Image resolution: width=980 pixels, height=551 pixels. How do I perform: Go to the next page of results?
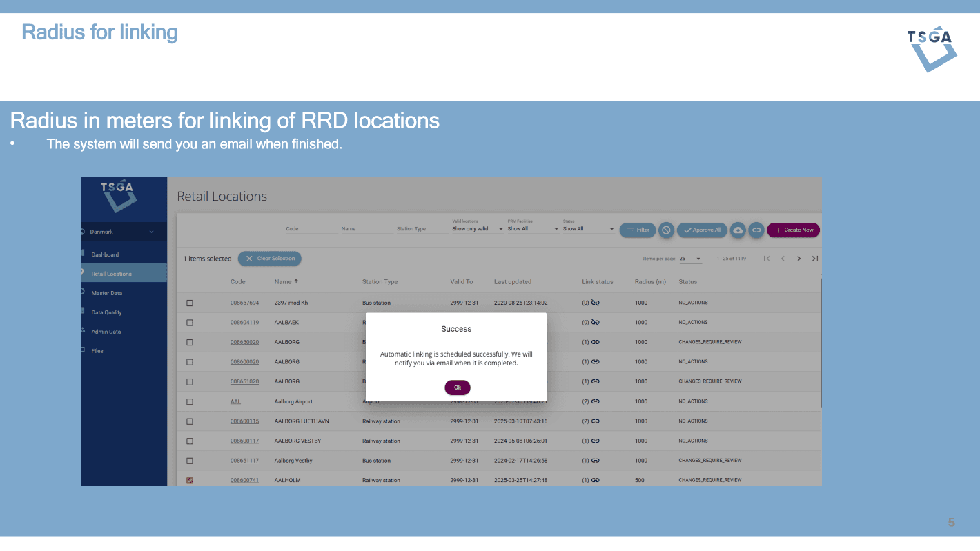pos(798,259)
